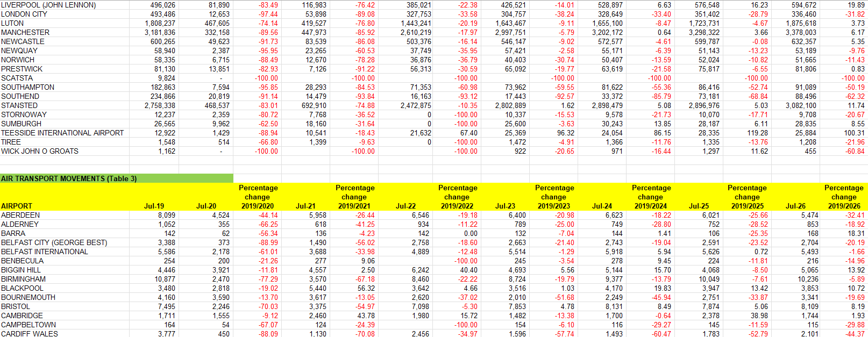Screen dimensions: 868x337
Task: Click the Percentage change 2019/2026 header
Action: click(844, 197)
